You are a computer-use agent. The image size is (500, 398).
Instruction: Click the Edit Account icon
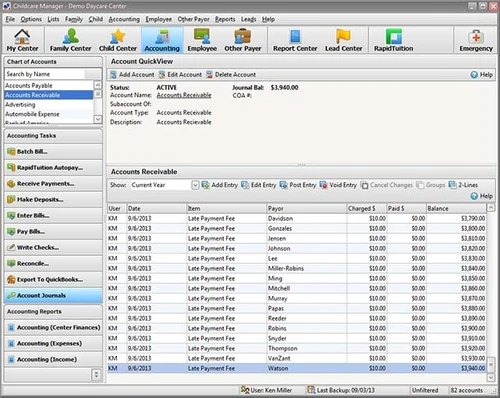pyautogui.click(x=162, y=75)
